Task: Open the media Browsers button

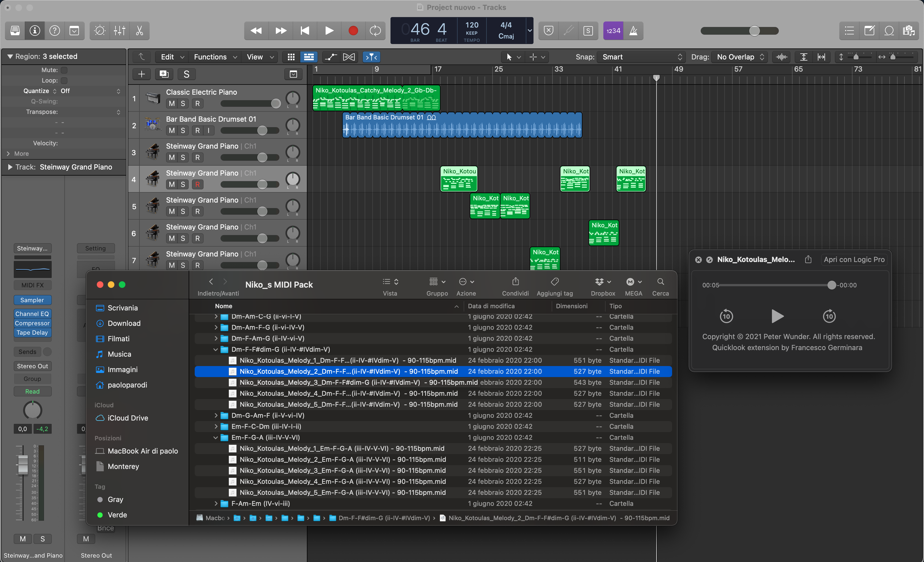Action: click(909, 31)
